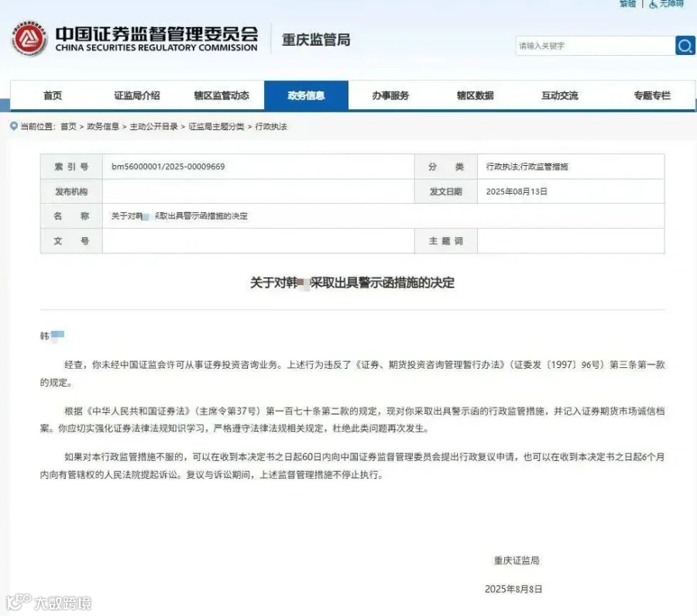The height and width of the screenshot is (616, 697).
Task: Click the location pin icon in breadcrumb
Action: pyautogui.click(x=14, y=126)
